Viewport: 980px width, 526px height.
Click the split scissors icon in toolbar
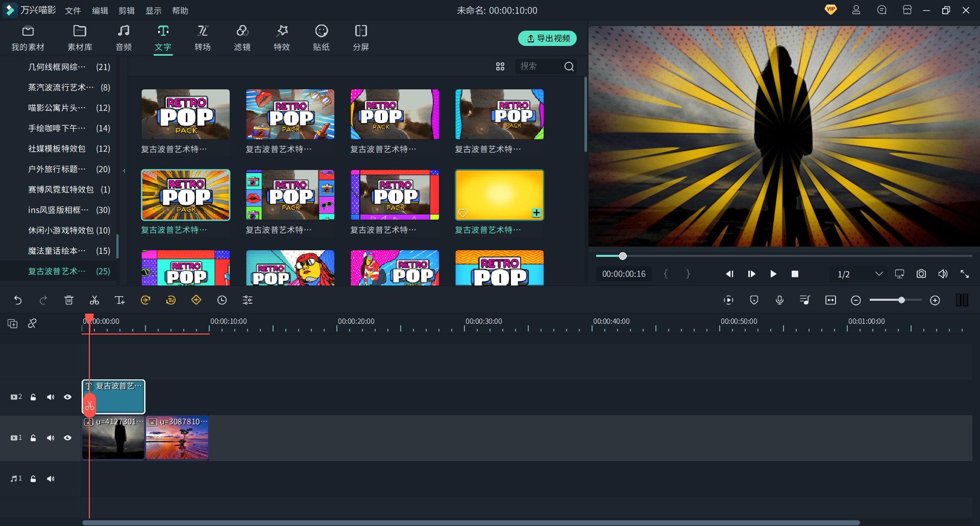pyautogui.click(x=94, y=300)
